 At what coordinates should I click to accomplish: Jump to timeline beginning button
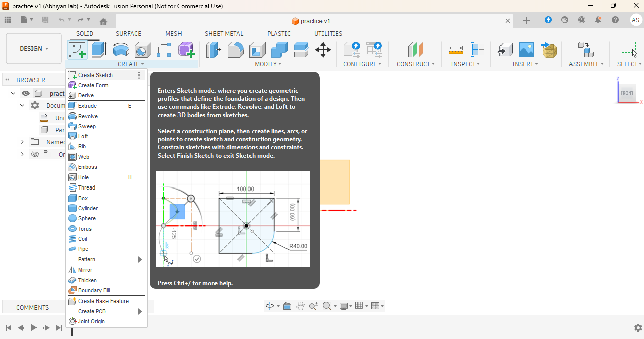click(8, 328)
